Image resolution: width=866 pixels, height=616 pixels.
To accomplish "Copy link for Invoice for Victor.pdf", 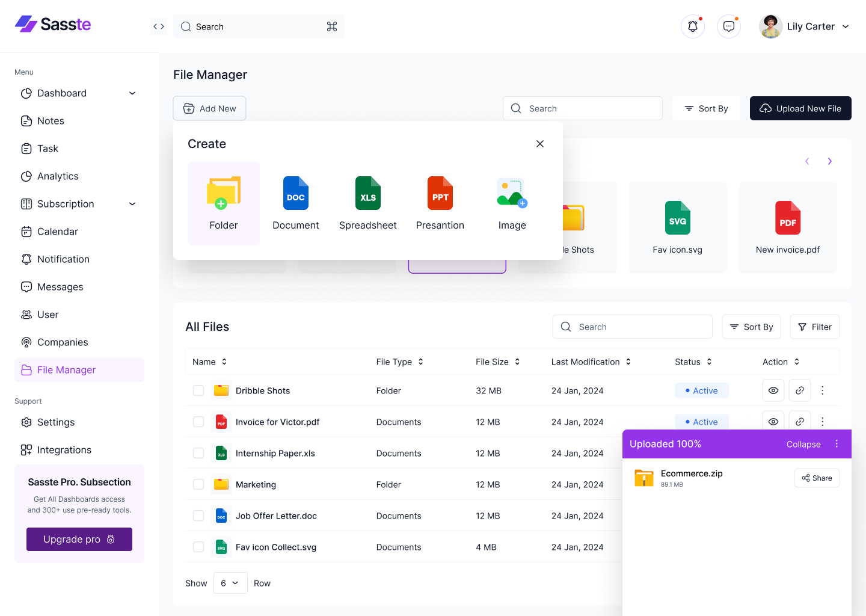I will 800,422.
